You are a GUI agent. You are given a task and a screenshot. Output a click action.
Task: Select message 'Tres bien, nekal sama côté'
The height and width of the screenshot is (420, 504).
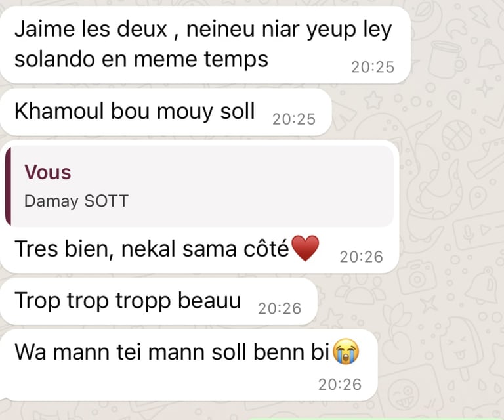click(x=199, y=207)
